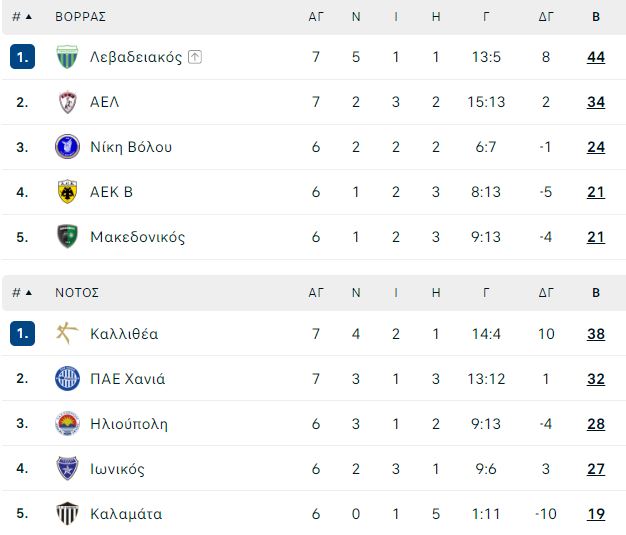Select the ΑΕΚ Β yellow crest
Image resolution: width=626 pixels, height=535 pixels.
click(x=67, y=192)
